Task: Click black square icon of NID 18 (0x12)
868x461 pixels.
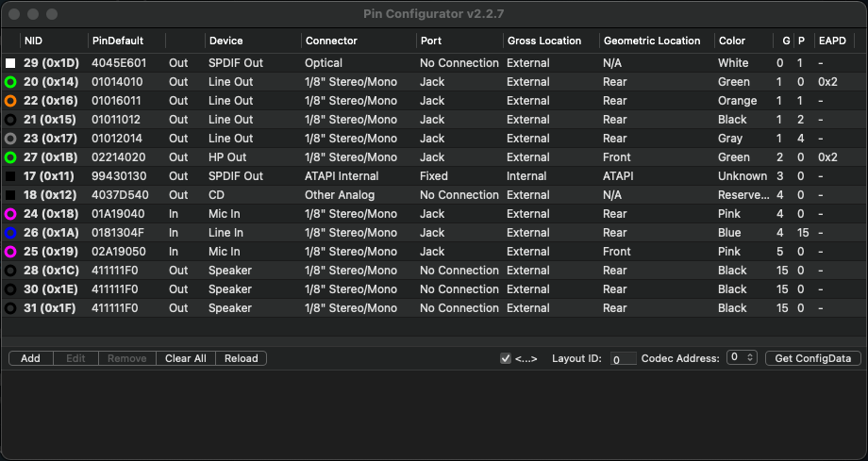Action: (10, 195)
